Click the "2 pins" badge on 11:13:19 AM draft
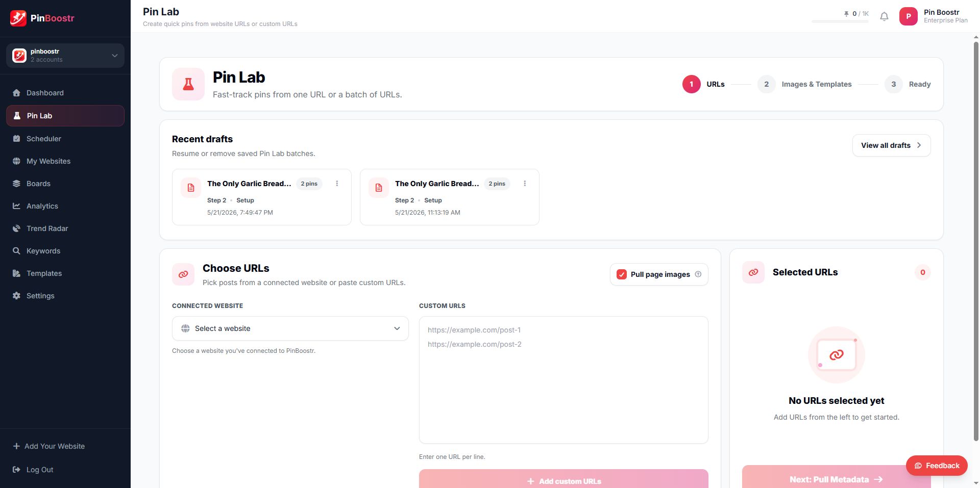This screenshot has height=488, width=980. click(x=497, y=184)
